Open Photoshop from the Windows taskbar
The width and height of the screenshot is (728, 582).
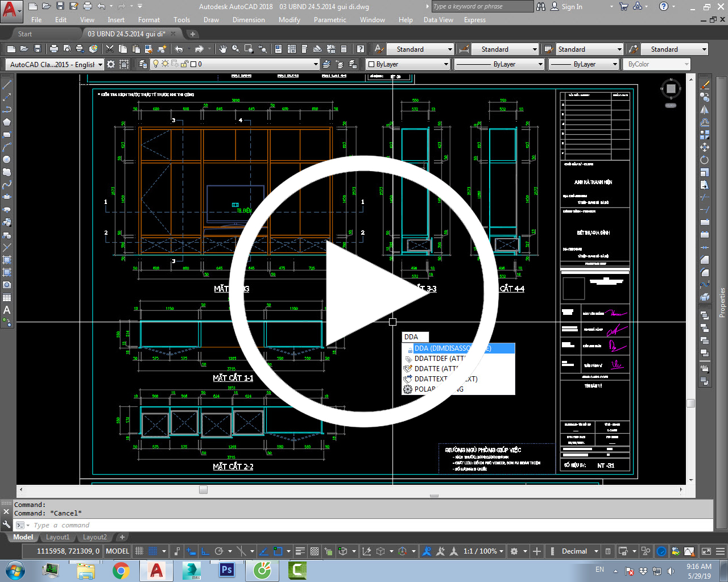pyautogui.click(x=227, y=570)
